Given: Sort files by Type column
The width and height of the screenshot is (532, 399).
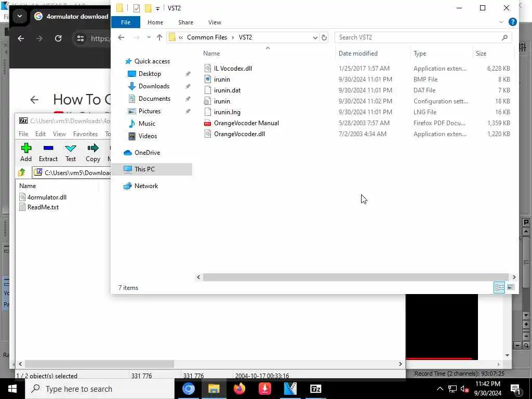Looking at the screenshot, I should (420, 54).
